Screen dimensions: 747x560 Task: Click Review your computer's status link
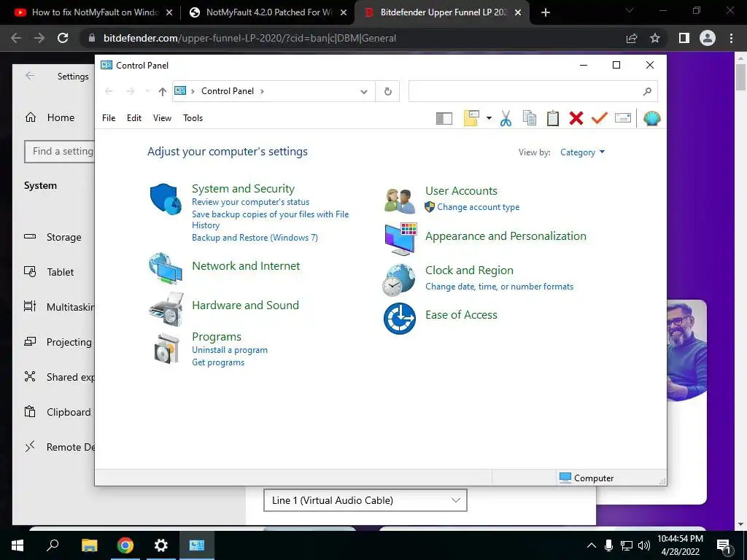point(251,202)
